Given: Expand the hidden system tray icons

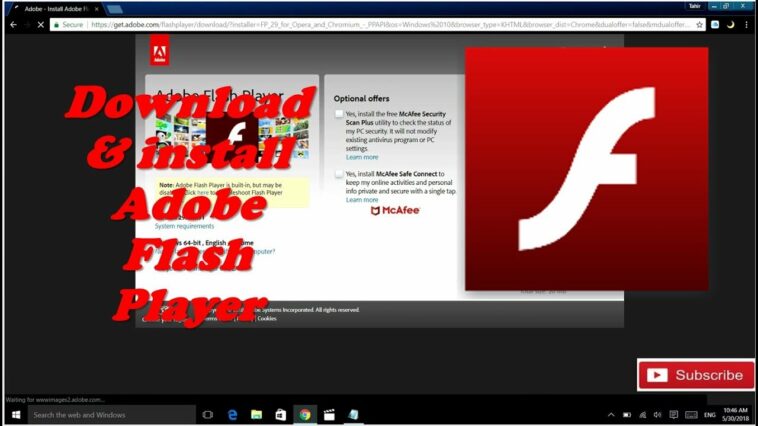Looking at the screenshot, I should (x=611, y=415).
